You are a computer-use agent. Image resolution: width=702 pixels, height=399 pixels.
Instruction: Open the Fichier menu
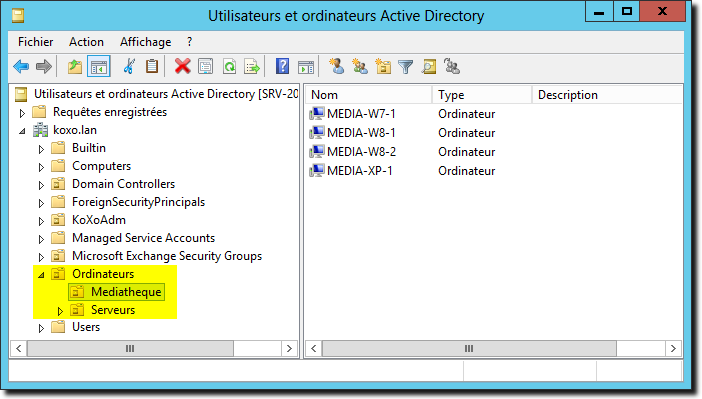coord(35,42)
